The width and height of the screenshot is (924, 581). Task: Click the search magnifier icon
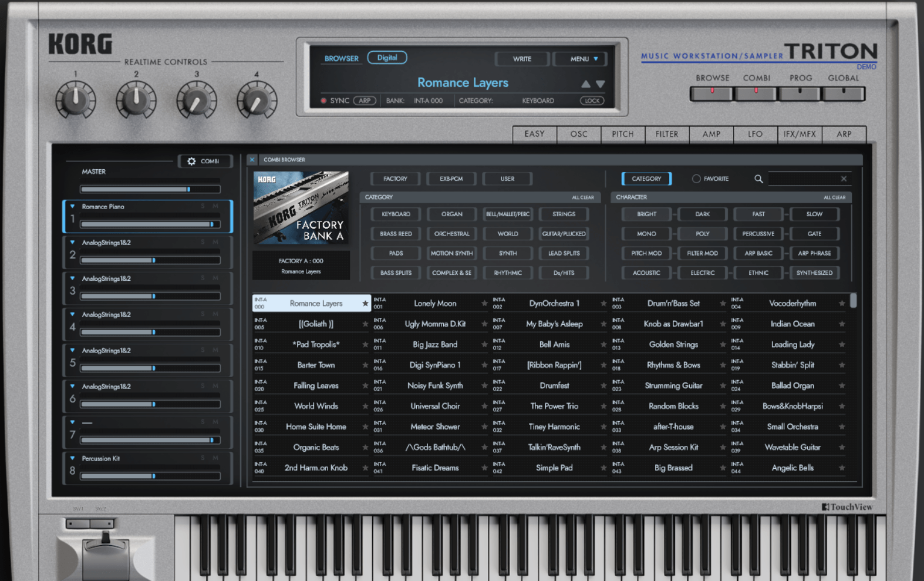pyautogui.click(x=758, y=179)
